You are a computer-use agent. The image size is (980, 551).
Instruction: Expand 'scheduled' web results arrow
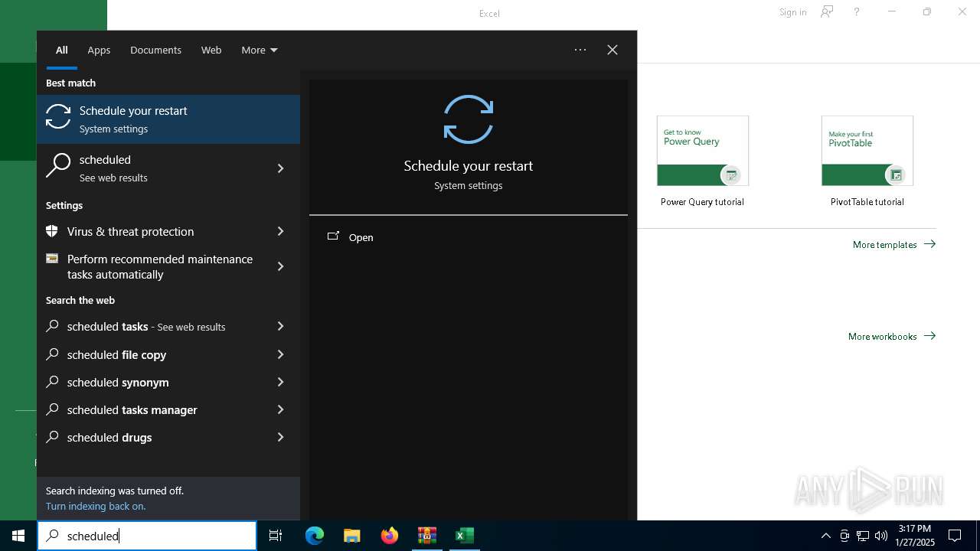click(x=280, y=168)
